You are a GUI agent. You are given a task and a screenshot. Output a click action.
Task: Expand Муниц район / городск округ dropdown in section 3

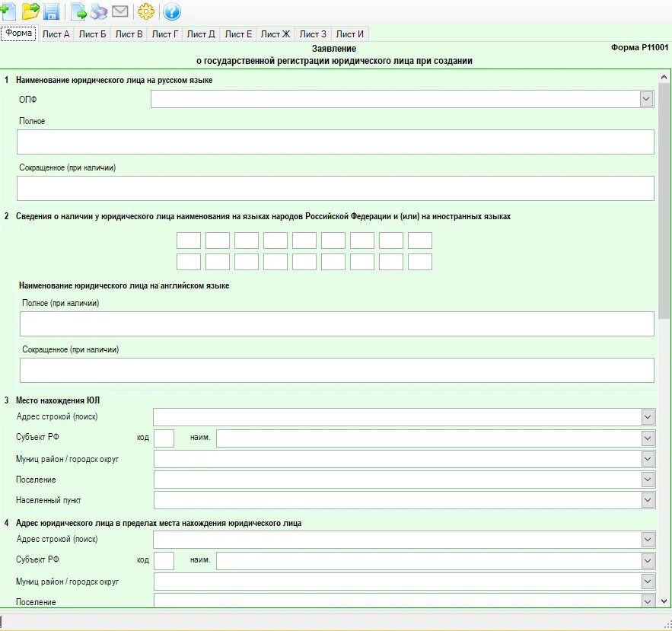point(648,459)
